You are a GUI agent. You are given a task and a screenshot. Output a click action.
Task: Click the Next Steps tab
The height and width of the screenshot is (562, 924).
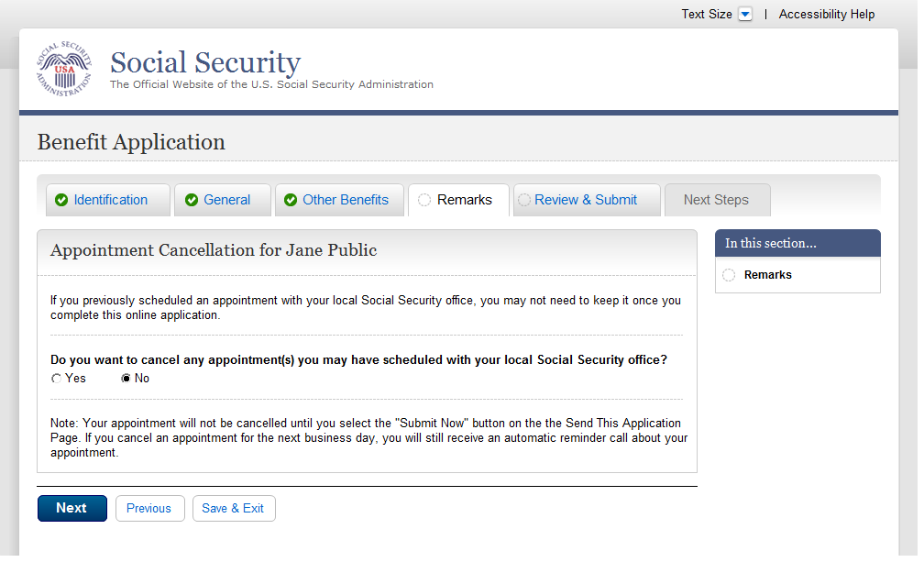716,200
